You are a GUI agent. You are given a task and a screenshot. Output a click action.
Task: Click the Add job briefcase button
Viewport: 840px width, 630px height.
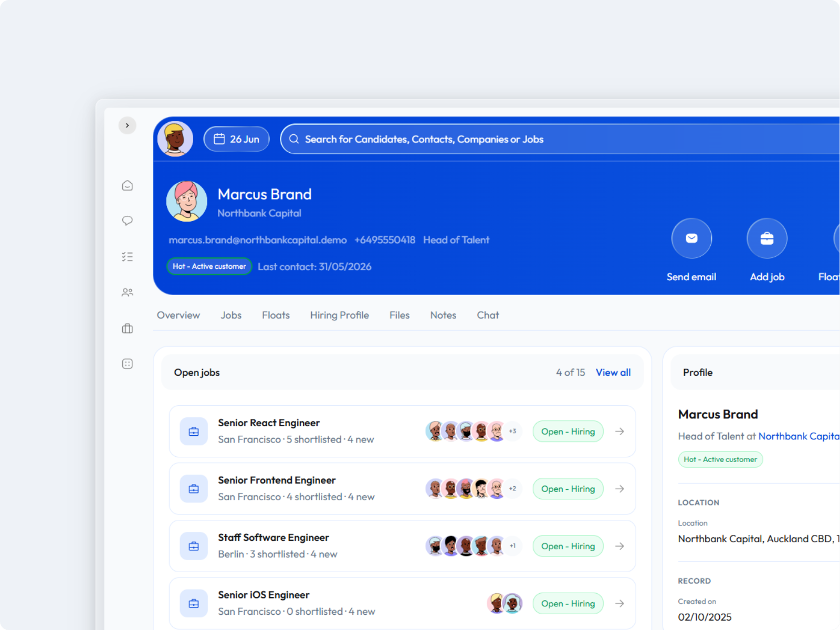pos(767,238)
